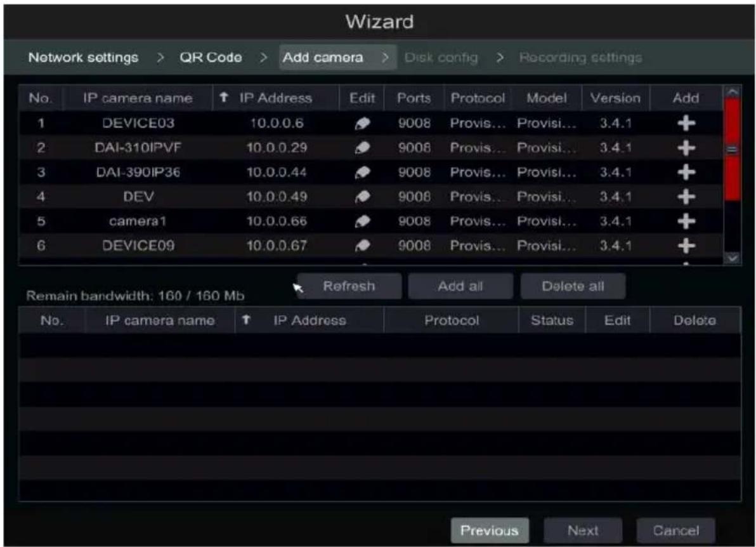Go to Disk config wizard step
Viewport: 756px width, 547px height.
coord(441,57)
